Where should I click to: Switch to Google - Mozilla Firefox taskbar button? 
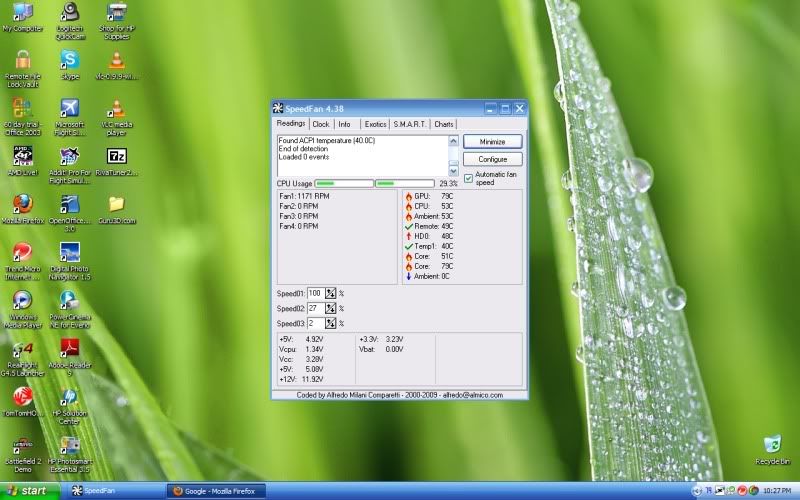tap(216, 491)
